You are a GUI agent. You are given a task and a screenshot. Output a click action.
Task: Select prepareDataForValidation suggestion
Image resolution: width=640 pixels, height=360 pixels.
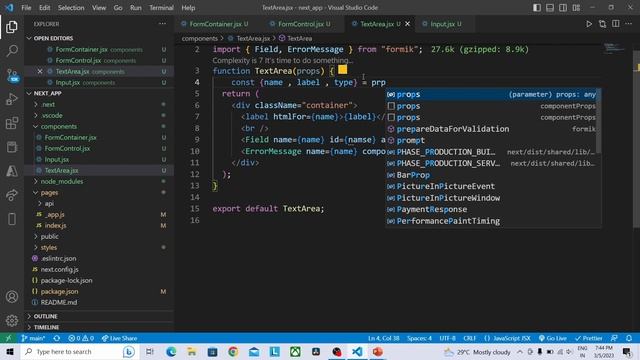pyautogui.click(x=491, y=129)
